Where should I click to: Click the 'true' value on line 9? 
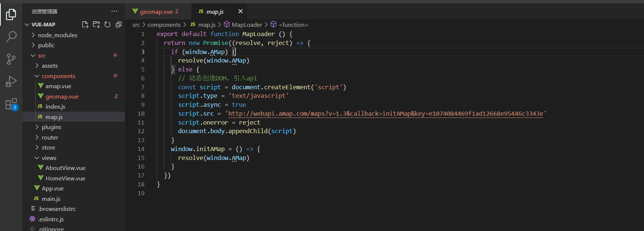239,105
